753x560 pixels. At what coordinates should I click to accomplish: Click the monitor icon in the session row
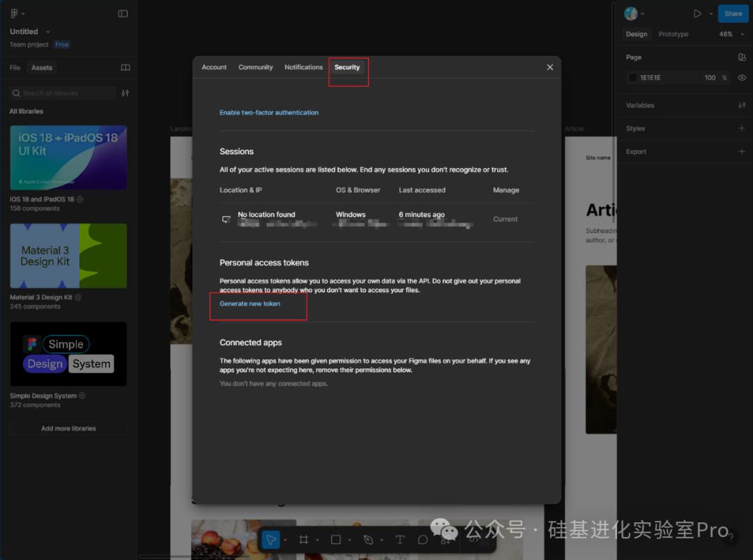coord(226,220)
